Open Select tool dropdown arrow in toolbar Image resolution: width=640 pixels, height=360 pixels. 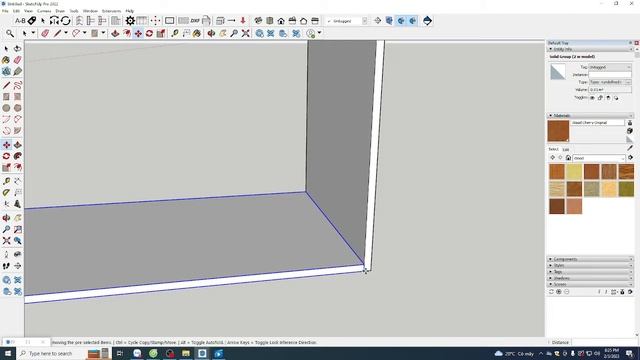point(33,33)
